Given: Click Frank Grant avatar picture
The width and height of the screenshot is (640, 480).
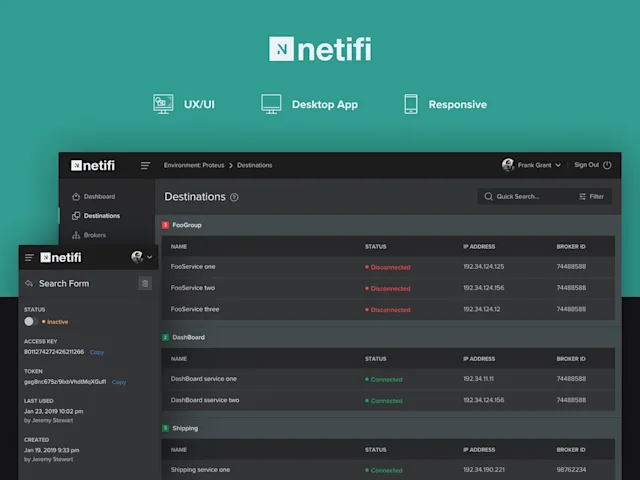Looking at the screenshot, I should [x=508, y=165].
